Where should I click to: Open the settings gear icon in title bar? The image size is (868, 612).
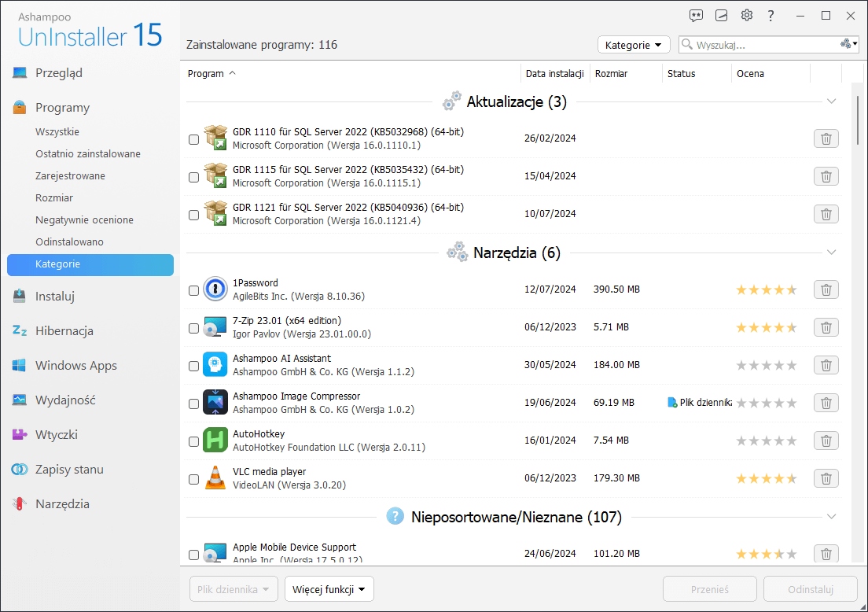tap(747, 16)
